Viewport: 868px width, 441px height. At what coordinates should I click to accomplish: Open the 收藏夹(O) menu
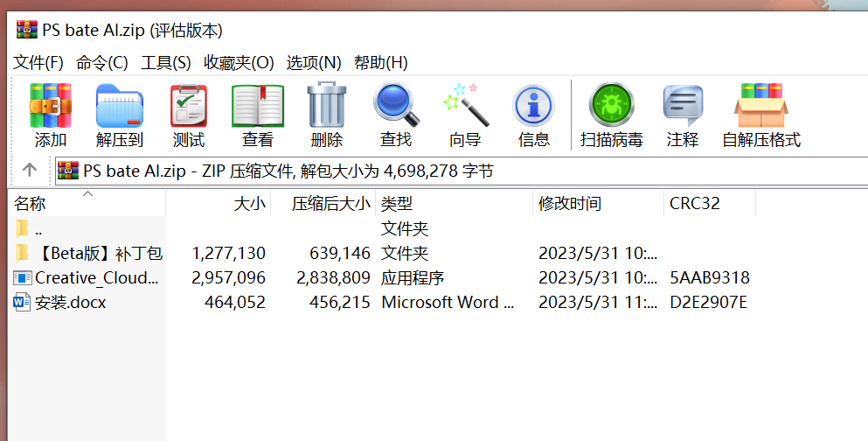click(239, 63)
